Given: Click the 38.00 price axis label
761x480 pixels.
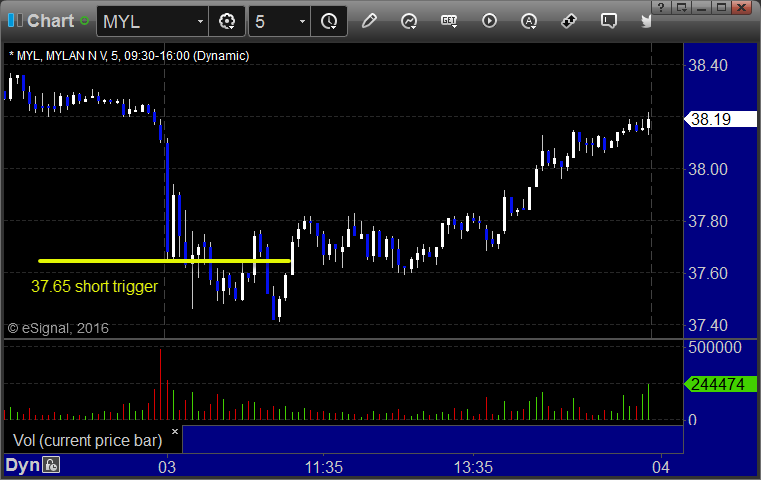Looking at the screenshot, I should [x=708, y=169].
